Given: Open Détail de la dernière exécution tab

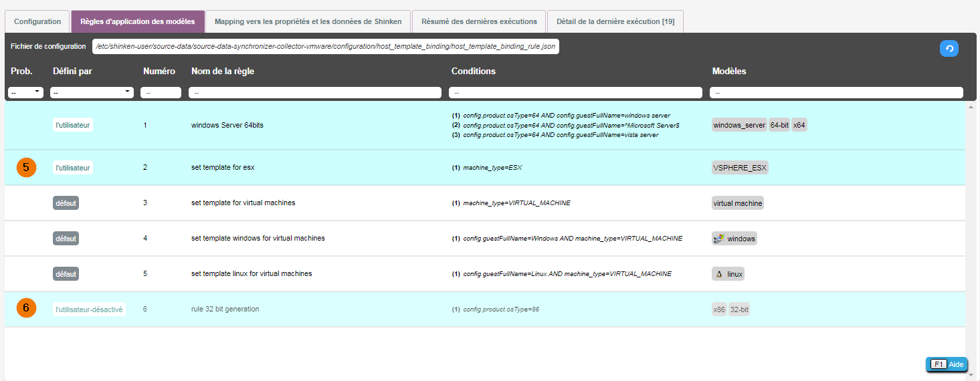Looking at the screenshot, I should [615, 21].
